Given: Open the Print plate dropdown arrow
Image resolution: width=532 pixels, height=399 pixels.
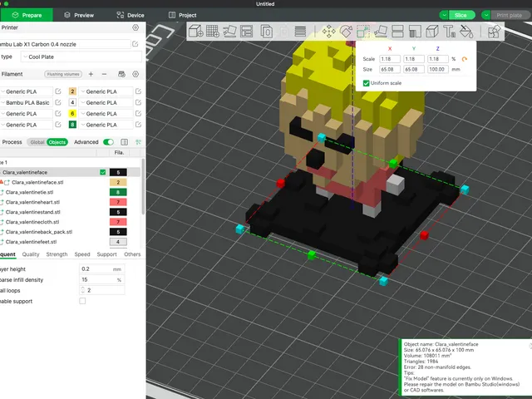Looking at the screenshot, I should [x=486, y=15].
